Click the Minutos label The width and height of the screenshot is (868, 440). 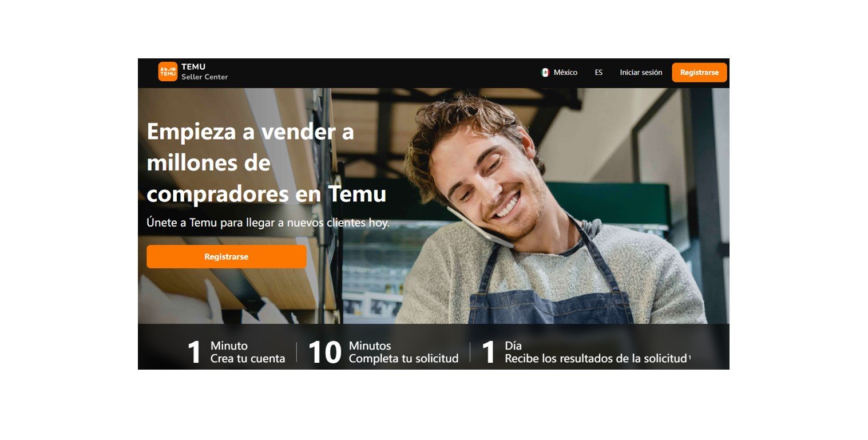coord(370,346)
